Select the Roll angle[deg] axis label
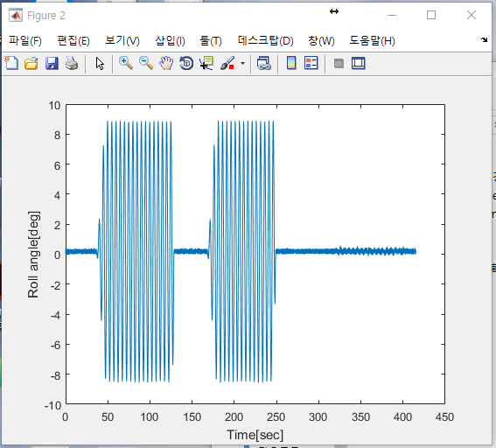 (x=33, y=255)
